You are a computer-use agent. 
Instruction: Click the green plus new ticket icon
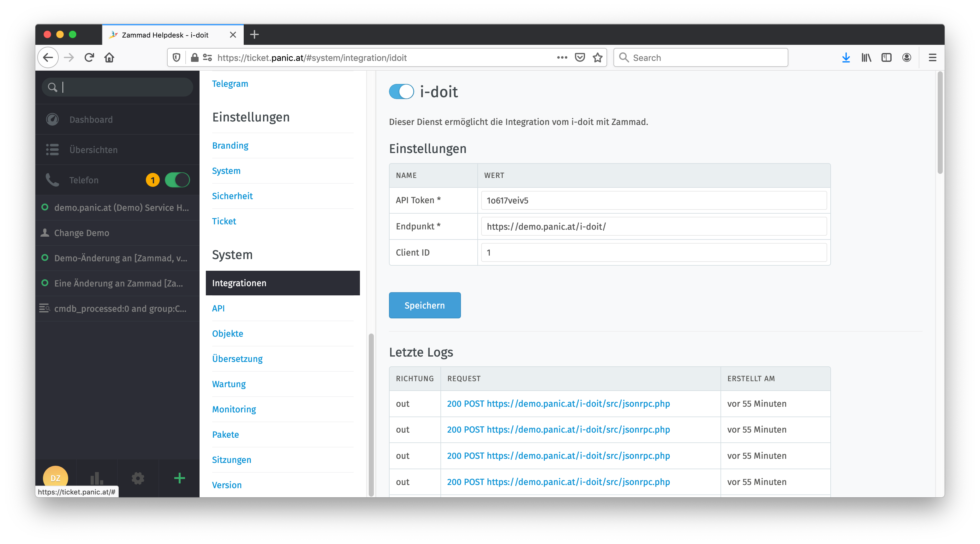[x=179, y=478]
